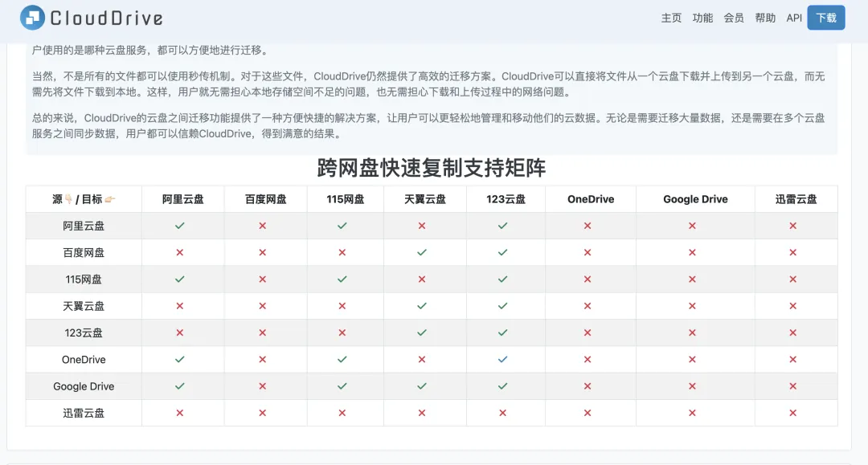Image resolution: width=868 pixels, height=465 pixels.
Task: Click the CloudDrive brand name text
Action: 106,18
